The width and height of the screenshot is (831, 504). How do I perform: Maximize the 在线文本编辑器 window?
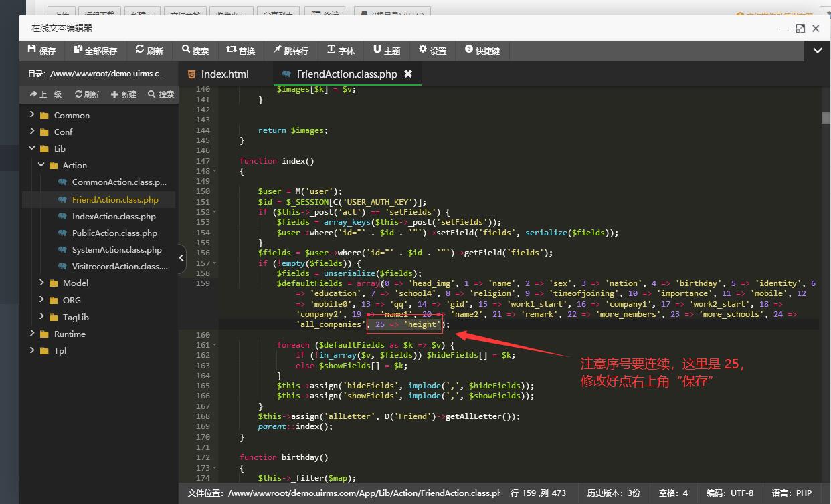coord(800,28)
